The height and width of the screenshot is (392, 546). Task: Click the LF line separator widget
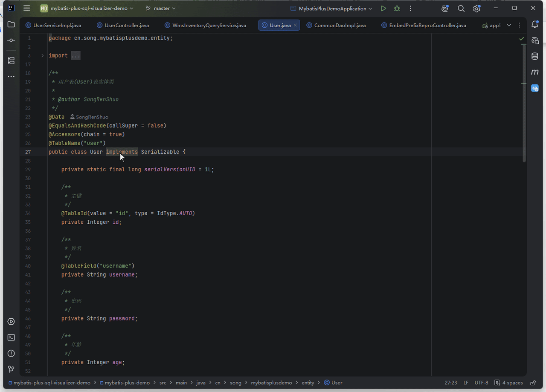coord(466,383)
